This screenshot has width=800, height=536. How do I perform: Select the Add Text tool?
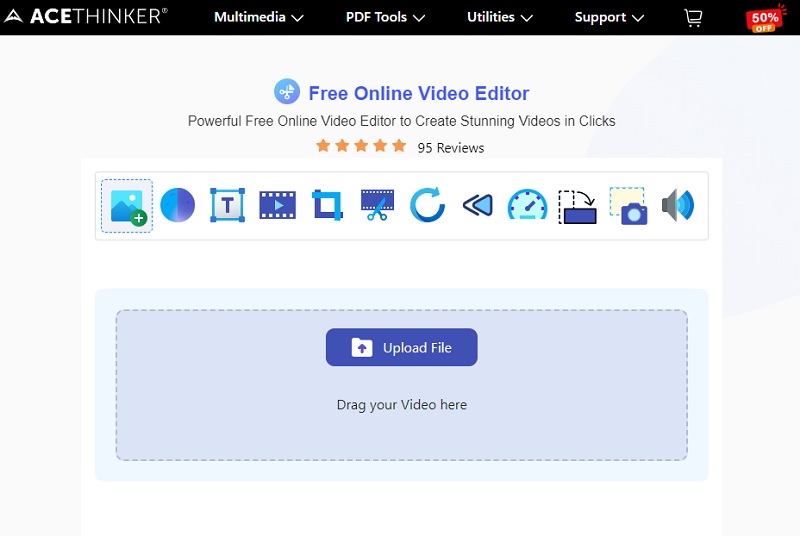click(228, 205)
